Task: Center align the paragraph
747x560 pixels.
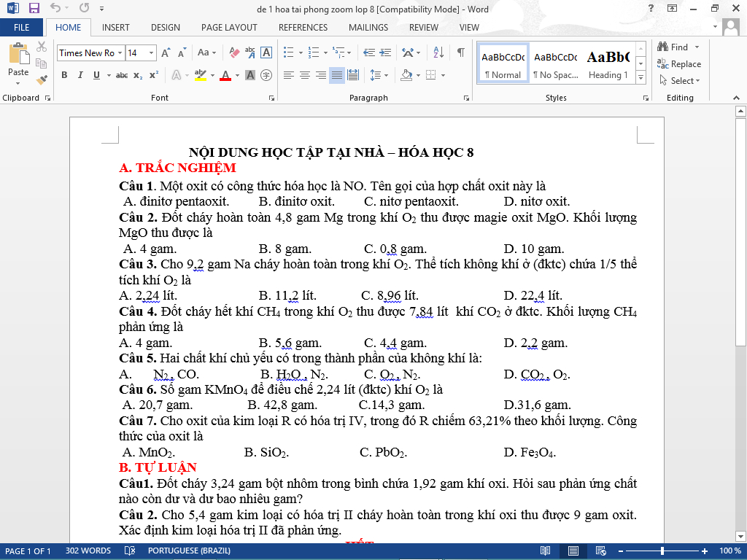Action: coord(304,75)
